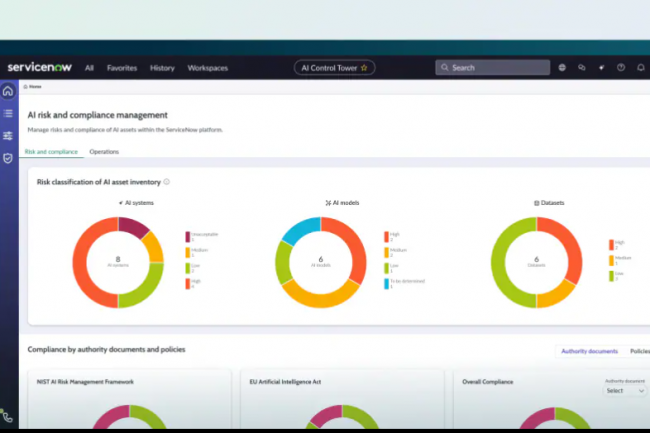Toggle to Authority documents view
650x433 pixels.
point(589,352)
